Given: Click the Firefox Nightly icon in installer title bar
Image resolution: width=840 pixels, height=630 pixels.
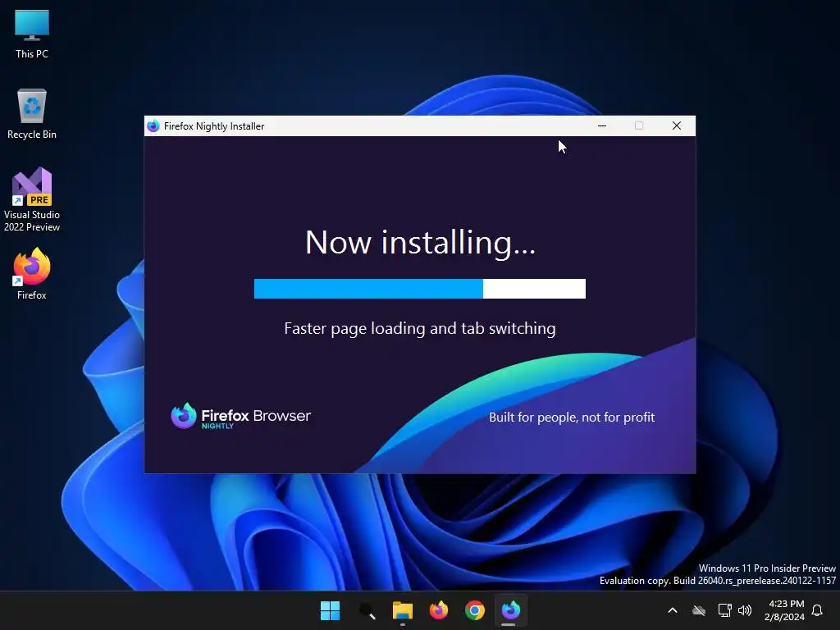Looking at the screenshot, I should tap(153, 126).
